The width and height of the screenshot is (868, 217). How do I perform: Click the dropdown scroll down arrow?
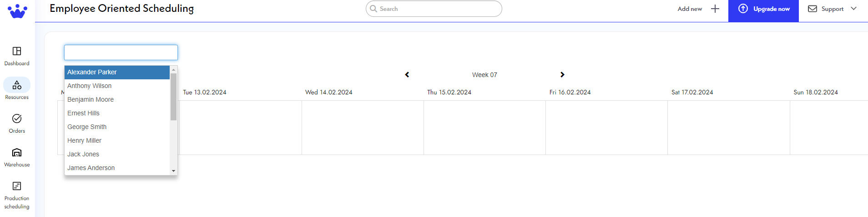pyautogui.click(x=173, y=171)
